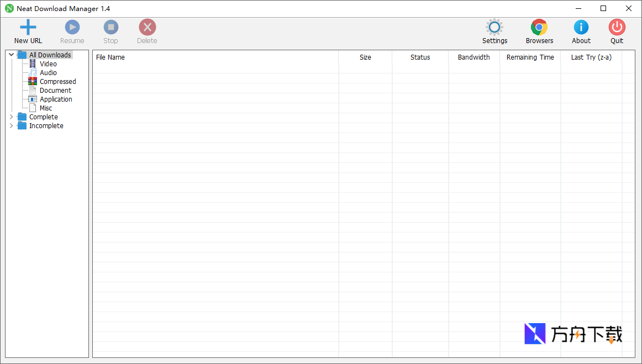This screenshot has width=642, height=364.
Task: Click the New URL plus icon
Action: point(28,26)
